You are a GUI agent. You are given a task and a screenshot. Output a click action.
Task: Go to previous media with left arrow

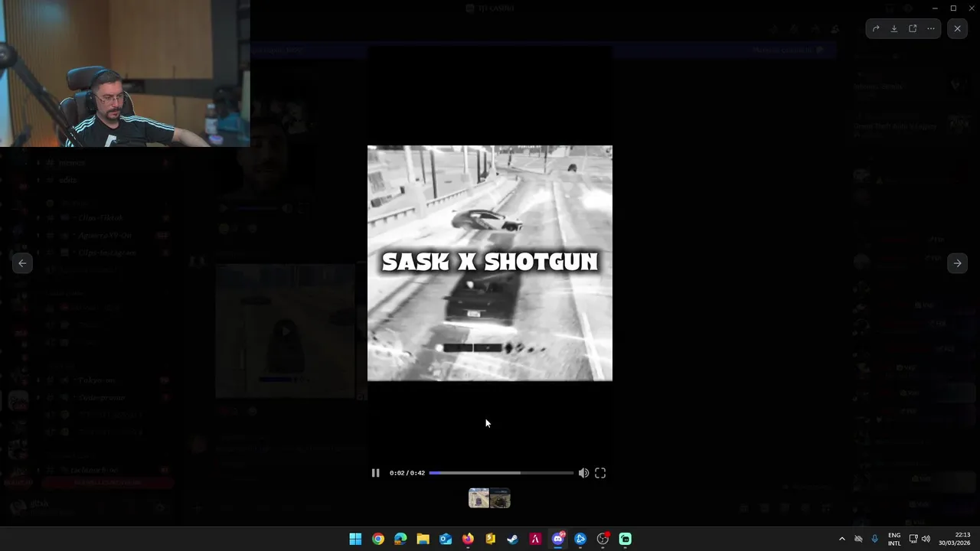coord(22,263)
